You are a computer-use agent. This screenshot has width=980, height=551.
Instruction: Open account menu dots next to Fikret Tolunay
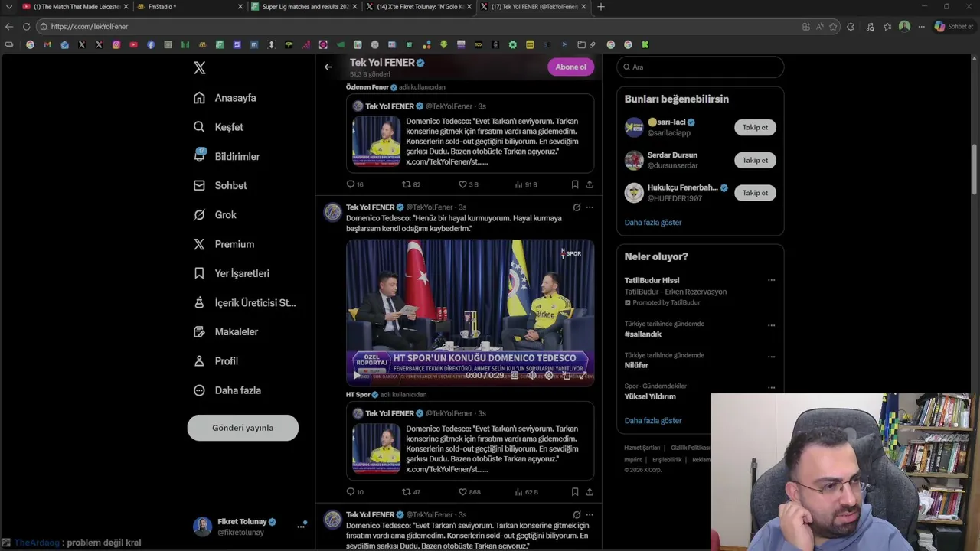pyautogui.click(x=301, y=527)
